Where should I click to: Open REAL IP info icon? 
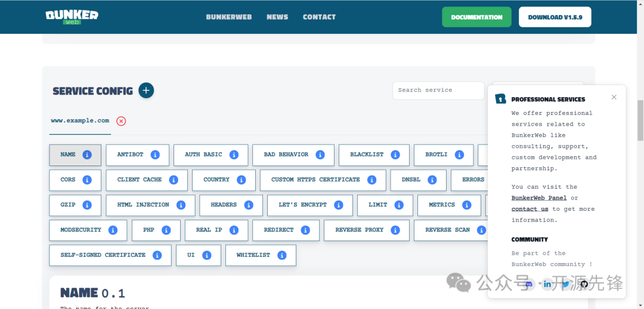[234, 230]
